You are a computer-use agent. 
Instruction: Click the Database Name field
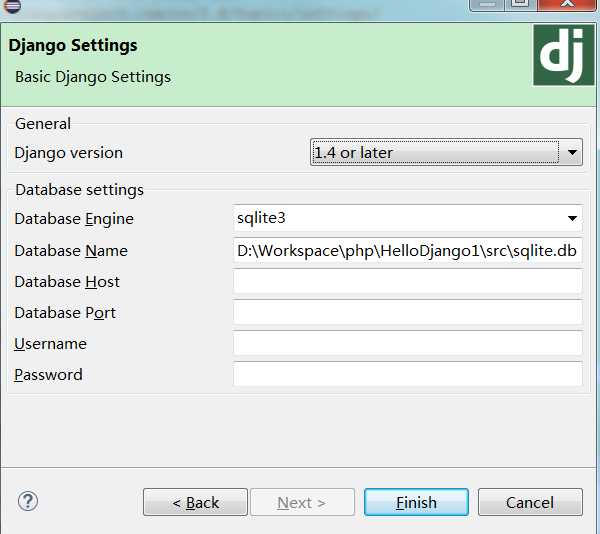point(408,251)
